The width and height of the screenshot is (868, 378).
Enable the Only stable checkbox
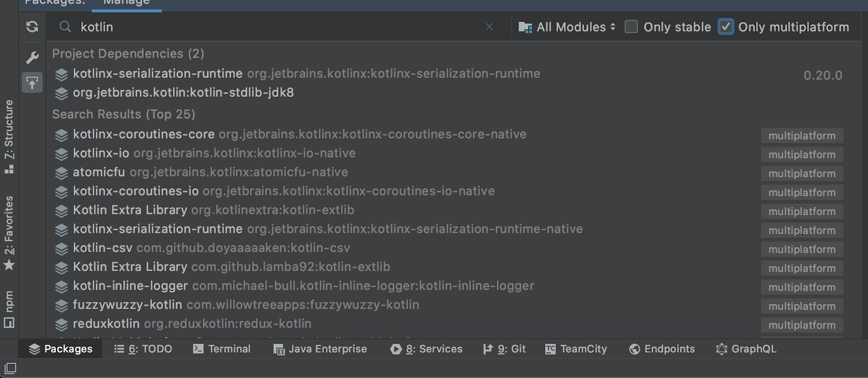click(x=631, y=27)
